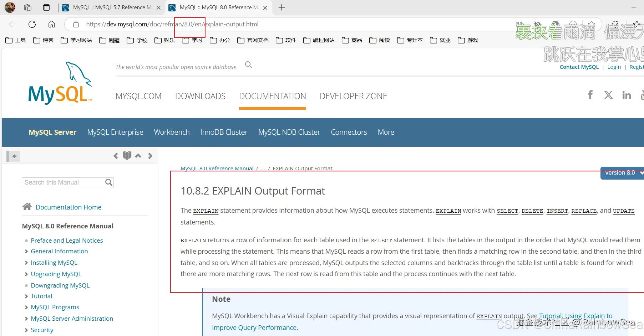Click the Contact MySQL link

click(579, 67)
